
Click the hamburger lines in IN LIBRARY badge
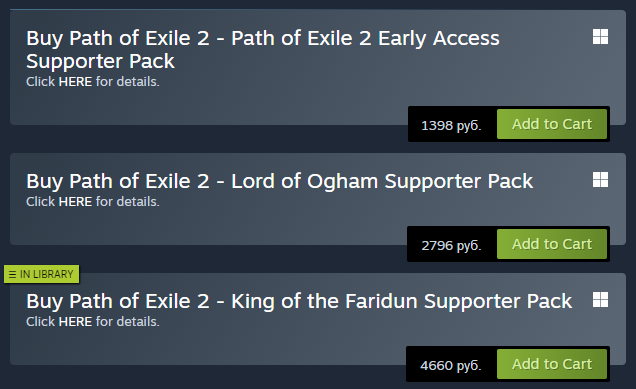pos(13,275)
